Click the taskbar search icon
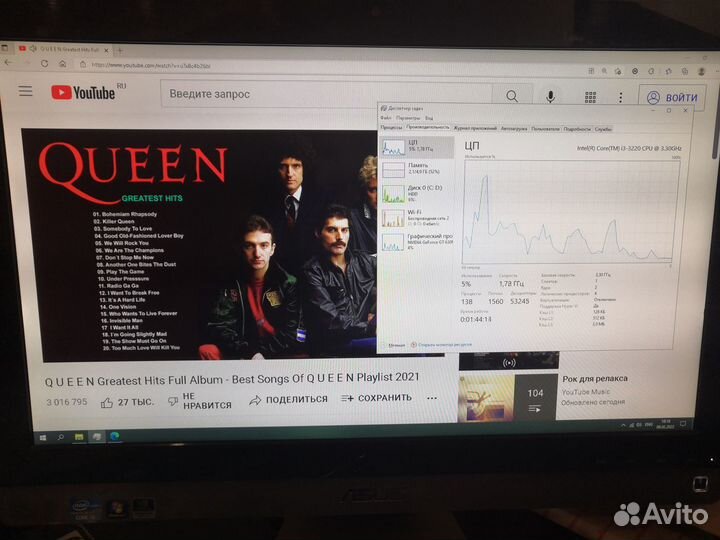Screen dimensions: 720x540 pyautogui.click(x=61, y=438)
